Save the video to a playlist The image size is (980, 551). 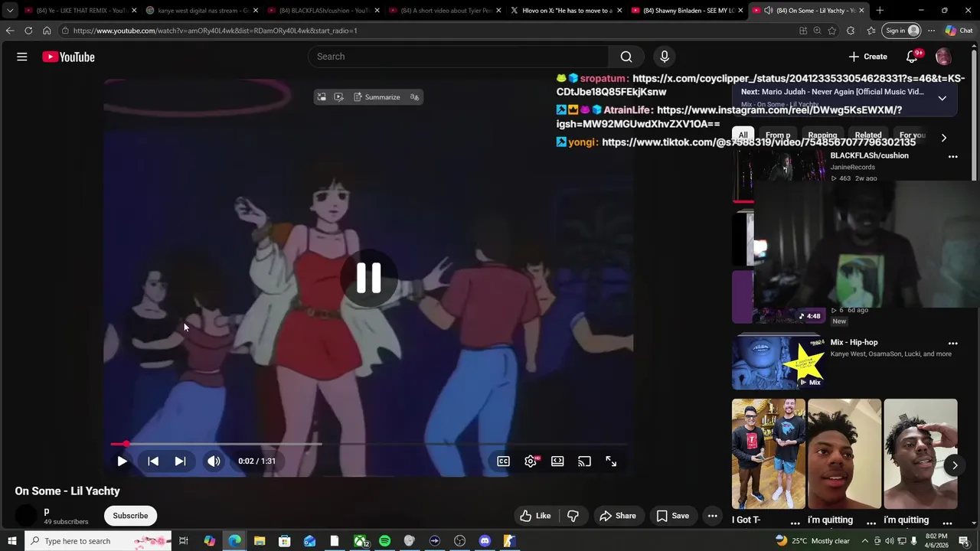point(673,516)
